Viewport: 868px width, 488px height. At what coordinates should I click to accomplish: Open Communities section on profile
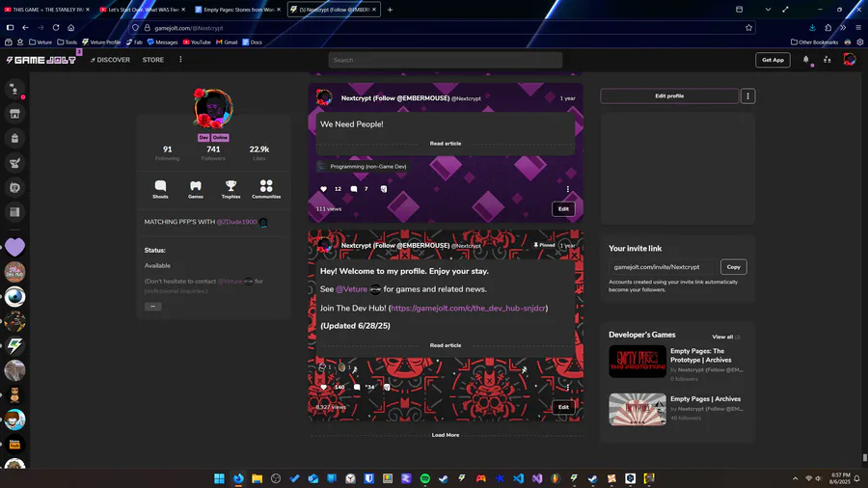pyautogui.click(x=266, y=189)
